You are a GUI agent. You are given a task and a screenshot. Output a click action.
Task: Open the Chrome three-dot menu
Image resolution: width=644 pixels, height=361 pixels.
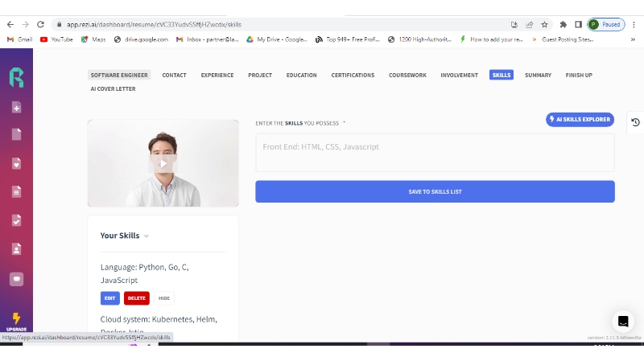click(634, 24)
